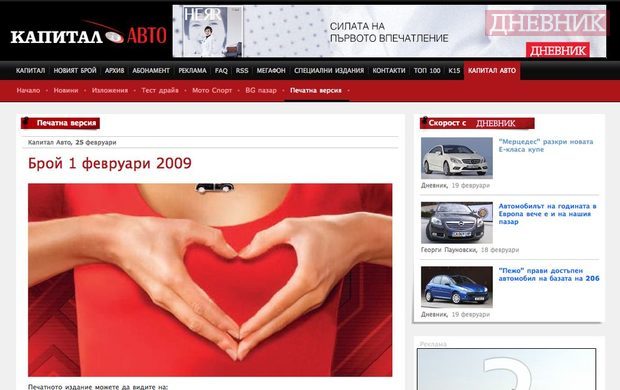This screenshot has height=390, width=620.
Task: Open the white Mercedes coupe thumbnail
Action: pos(457,158)
